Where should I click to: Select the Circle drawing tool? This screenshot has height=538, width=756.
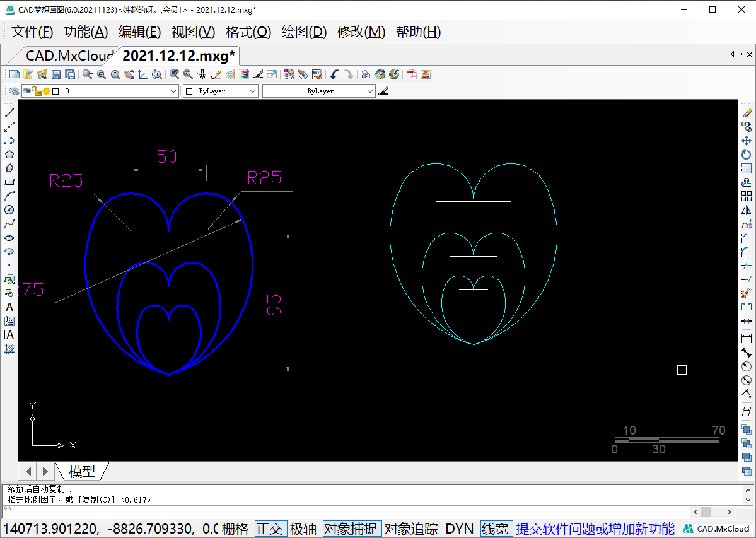tap(9, 209)
